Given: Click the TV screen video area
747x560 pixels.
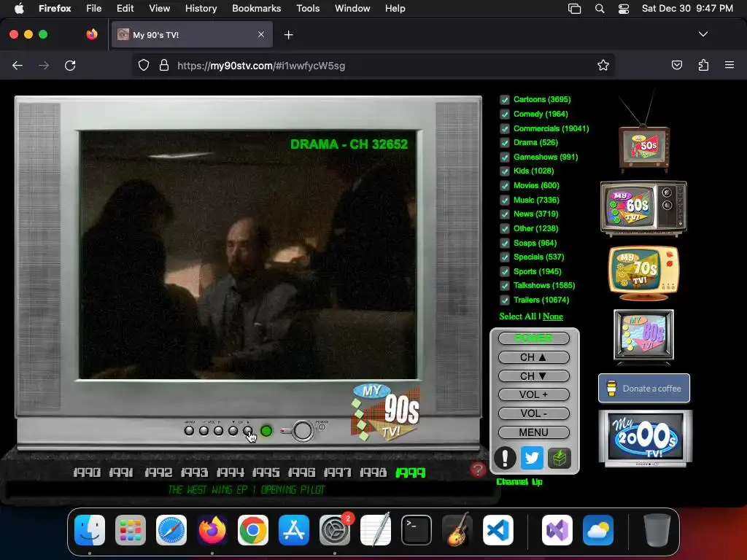Looking at the screenshot, I should pos(248,254).
